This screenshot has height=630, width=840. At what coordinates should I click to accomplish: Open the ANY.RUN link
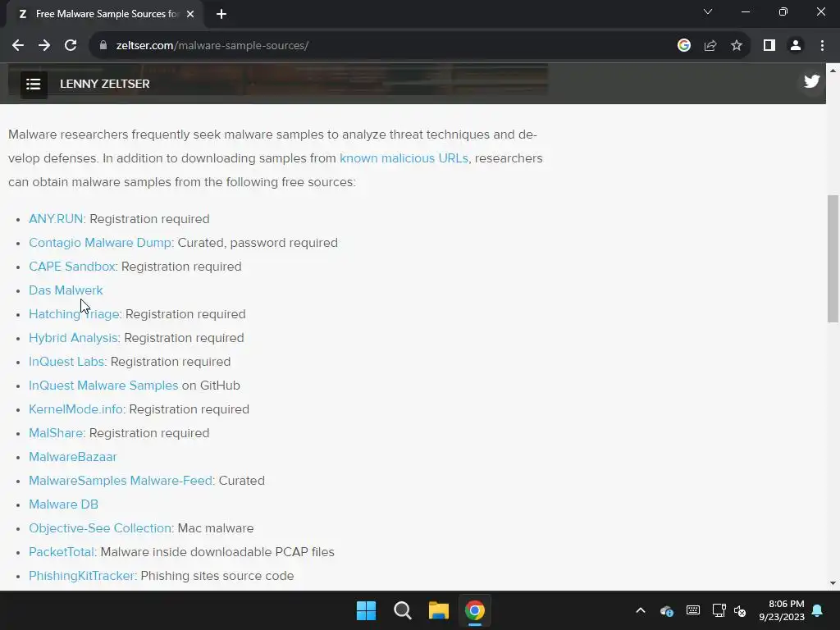tap(57, 219)
